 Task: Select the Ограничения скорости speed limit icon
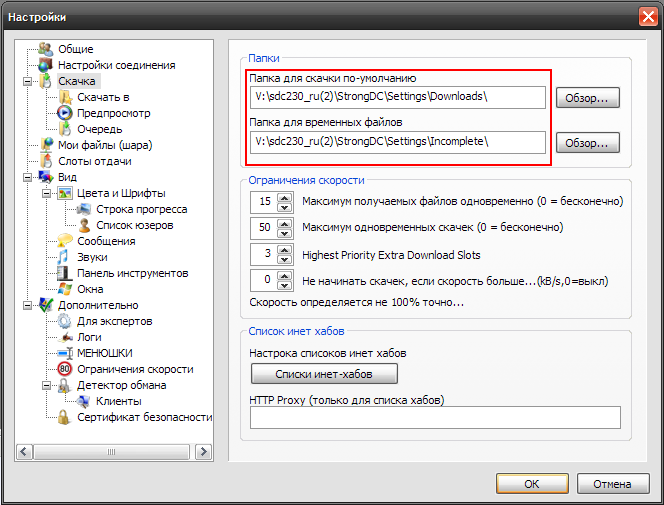(65, 369)
